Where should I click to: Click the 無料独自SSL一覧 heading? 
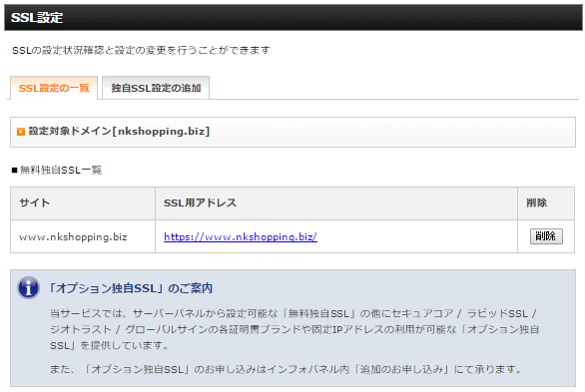pyautogui.click(x=57, y=171)
